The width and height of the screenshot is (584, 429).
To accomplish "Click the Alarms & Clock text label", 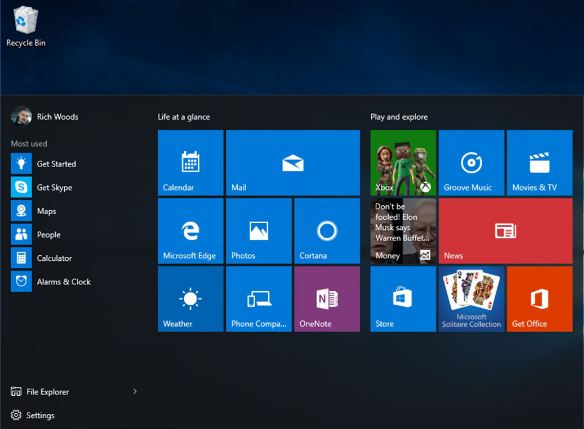I will pyautogui.click(x=64, y=282).
